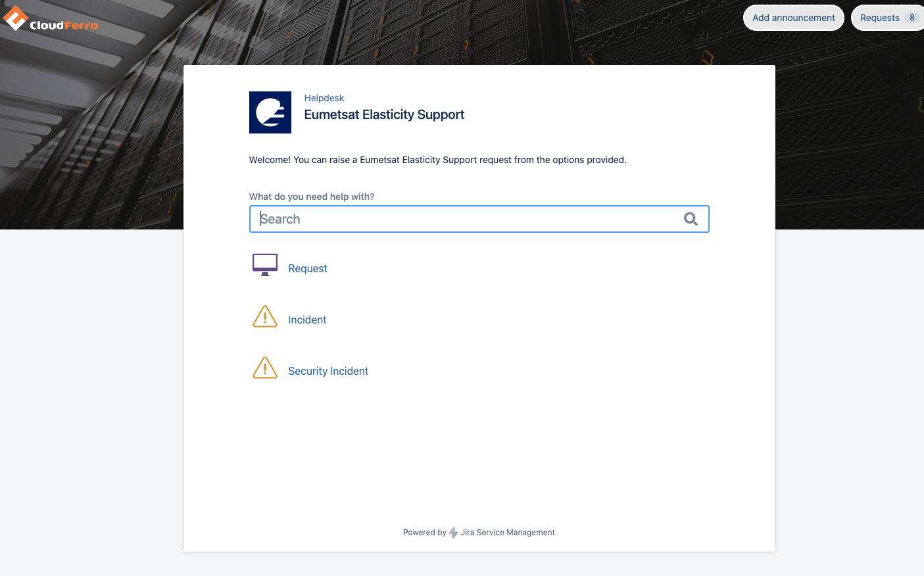Click the Jira Service Management lightning icon

453,533
